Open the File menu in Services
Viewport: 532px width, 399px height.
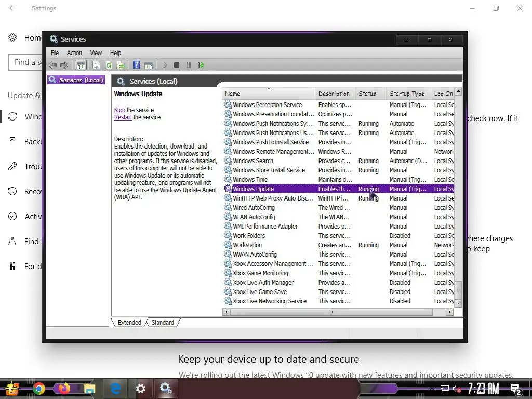pos(55,52)
